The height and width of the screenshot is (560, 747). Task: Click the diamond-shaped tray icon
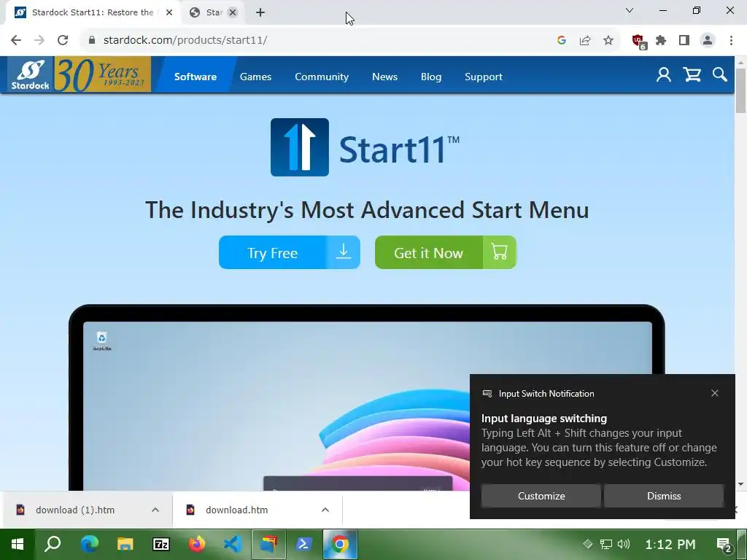pyautogui.click(x=587, y=544)
